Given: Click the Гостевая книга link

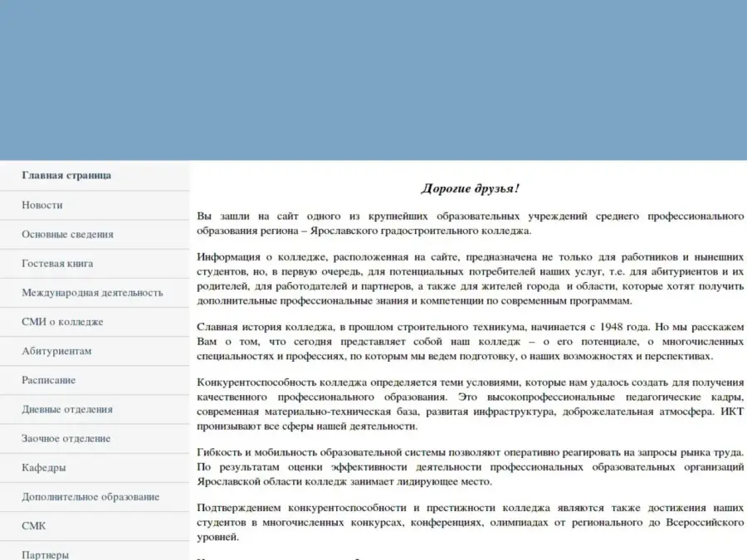Looking at the screenshot, I should pos(57,264).
